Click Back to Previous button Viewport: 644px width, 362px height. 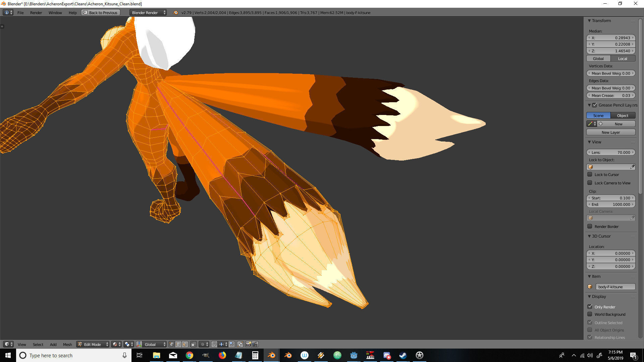101,12
